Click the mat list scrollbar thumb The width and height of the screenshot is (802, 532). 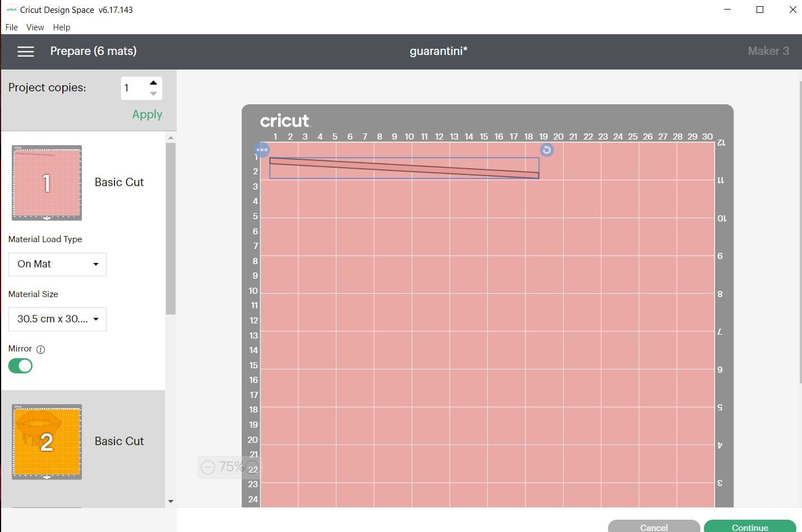click(x=170, y=228)
